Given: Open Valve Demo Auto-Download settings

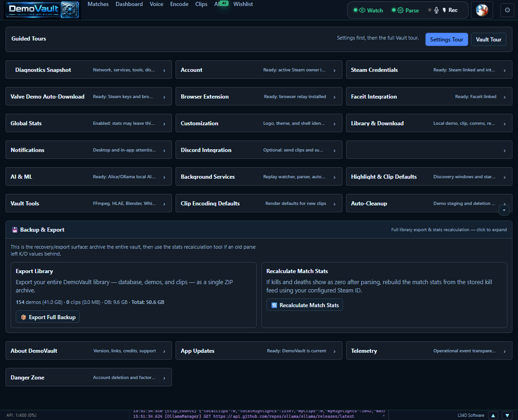Looking at the screenshot, I should pos(88,96).
